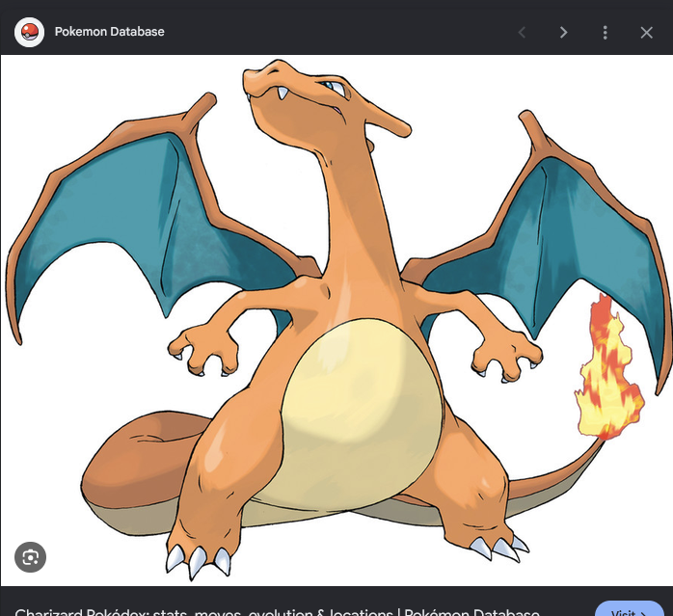Screen dimensions: 673x616
Task: Open the three-dot more options menu
Action: pos(606,32)
